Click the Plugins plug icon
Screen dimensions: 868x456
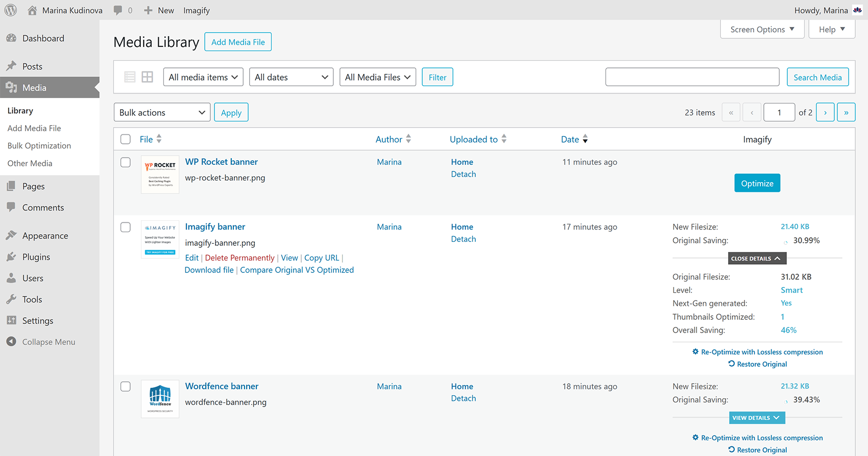click(x=11, y=257)
